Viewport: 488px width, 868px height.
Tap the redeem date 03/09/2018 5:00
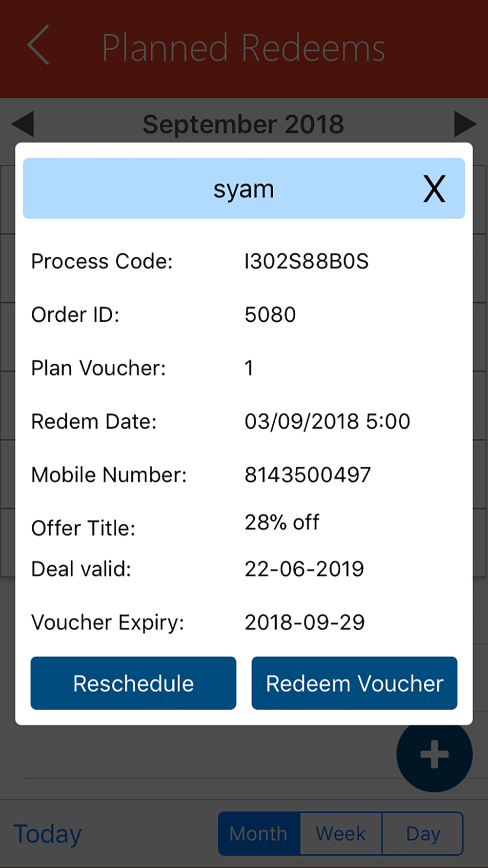(x=327, y=421)
